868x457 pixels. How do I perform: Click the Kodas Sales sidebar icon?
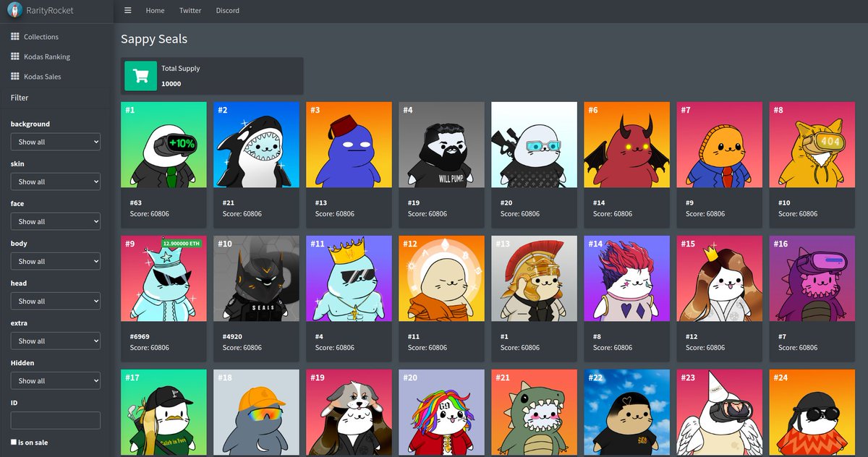click(x=14, y=76)
